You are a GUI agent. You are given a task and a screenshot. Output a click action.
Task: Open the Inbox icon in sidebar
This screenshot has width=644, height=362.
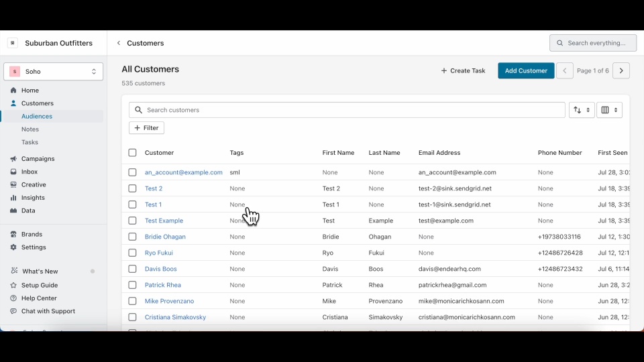(13, 172)
